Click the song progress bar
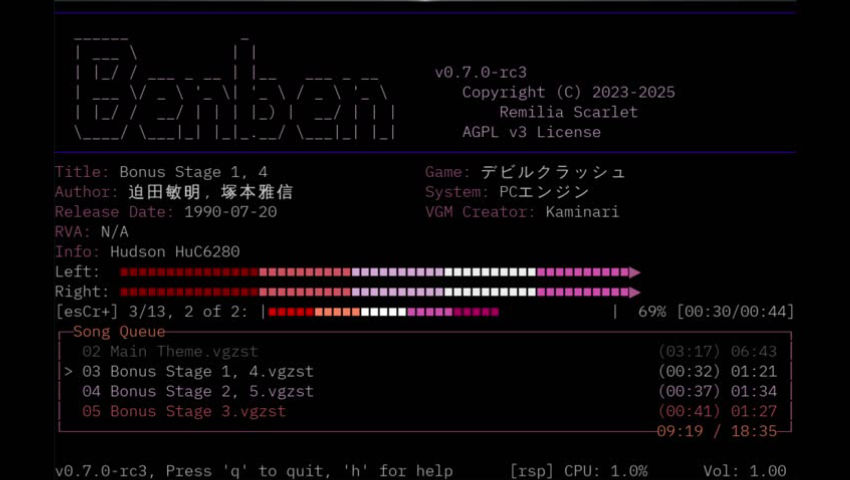850x480 pixels. pyautogui.click(x=439, y=312)
